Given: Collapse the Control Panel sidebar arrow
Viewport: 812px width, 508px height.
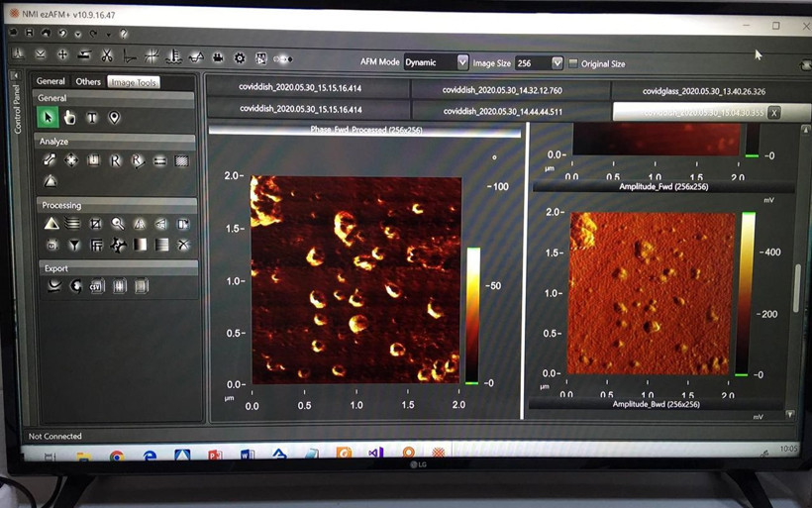Looking at the screenshot, I should pyautogui.click(x=16, y=75).
